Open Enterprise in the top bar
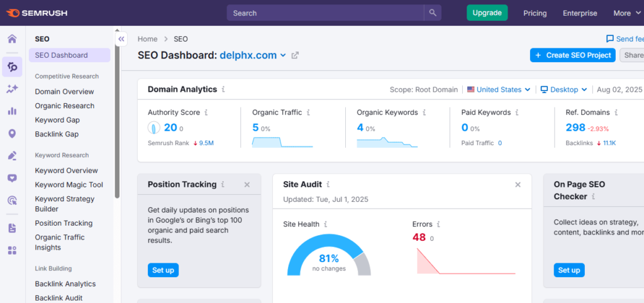Viewport: 644px width, 303px height. (580, 13)
